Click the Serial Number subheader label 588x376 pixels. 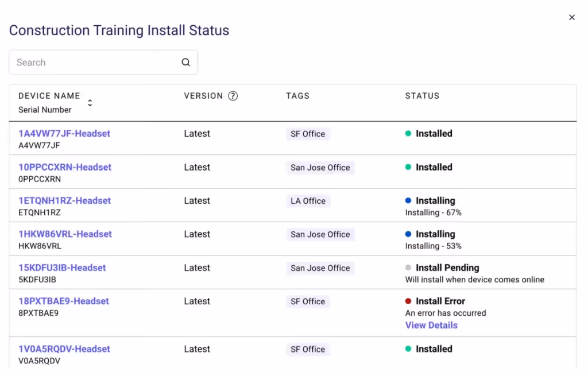click(45, 110)
